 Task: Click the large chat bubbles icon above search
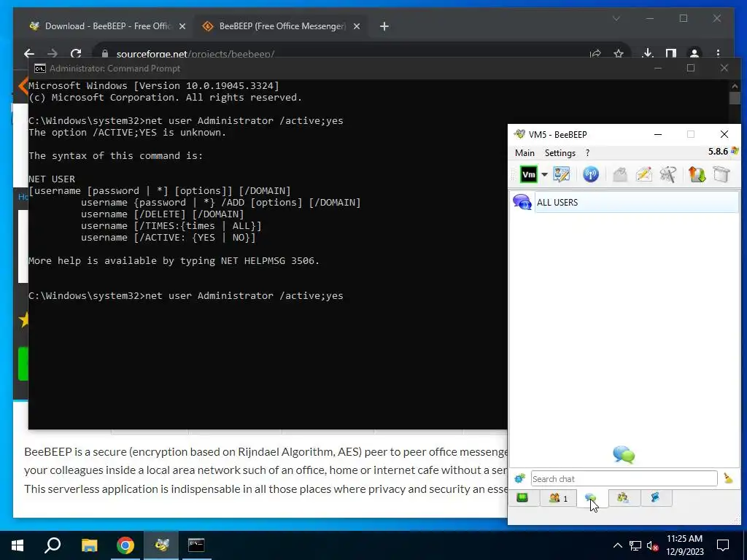tap(624, 455)
